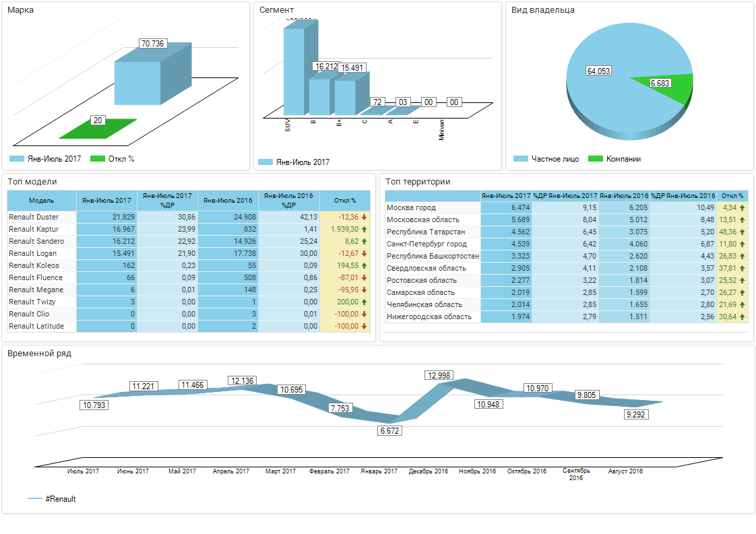Click the green Откл % legend swatch

98,158
